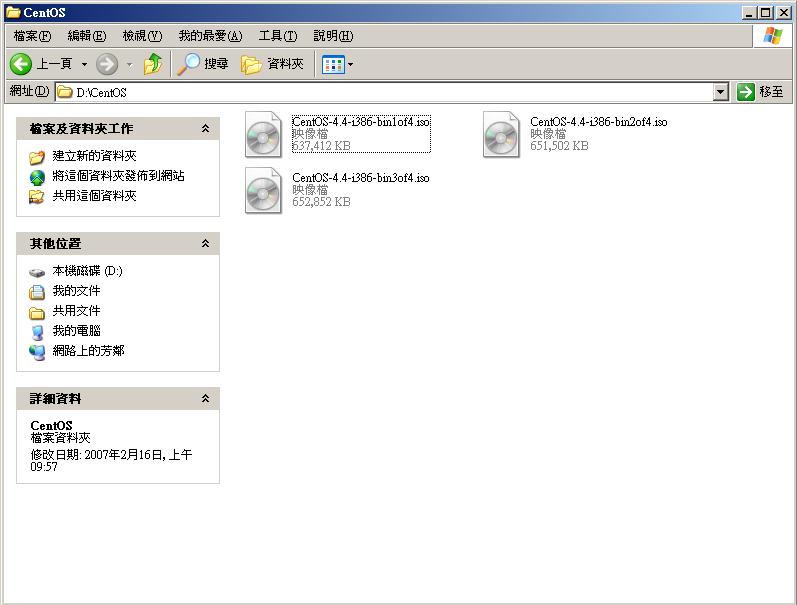Image resolution: width=797 pixels, height=605 pixels.
Task: Open the 說明(H) menu
Action: [x=333, y=36]
